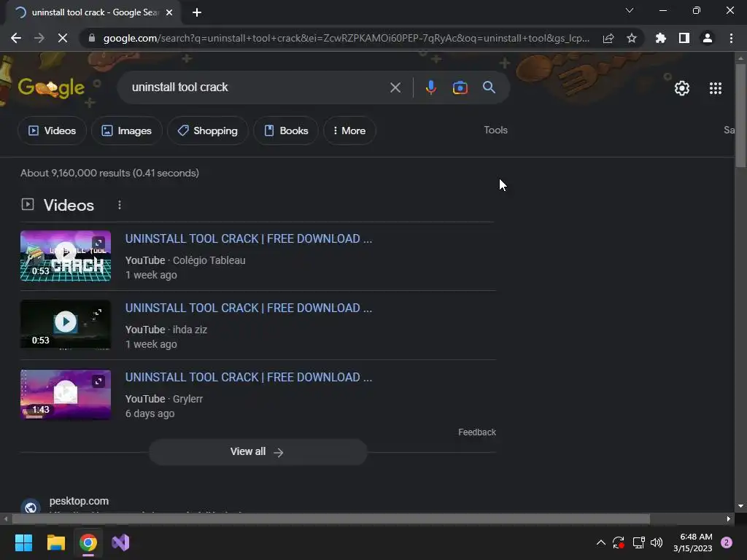
Task: Click the Chrome taskbar icon
Action: [x=88, y=542]
